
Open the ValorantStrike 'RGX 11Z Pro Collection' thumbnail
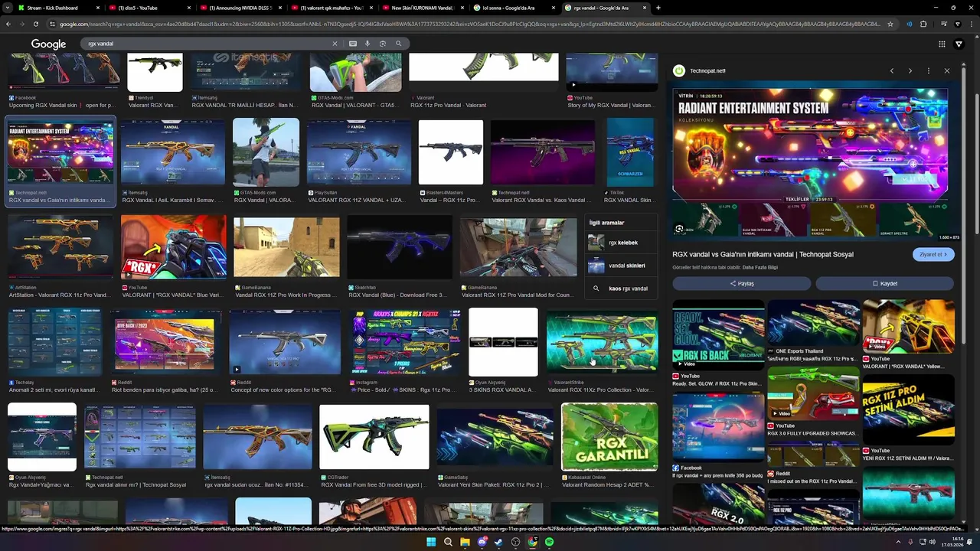[602, 342]
